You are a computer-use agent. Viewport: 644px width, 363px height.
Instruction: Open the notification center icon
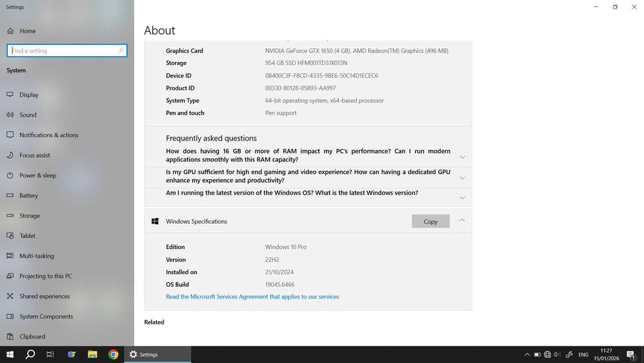631,355
